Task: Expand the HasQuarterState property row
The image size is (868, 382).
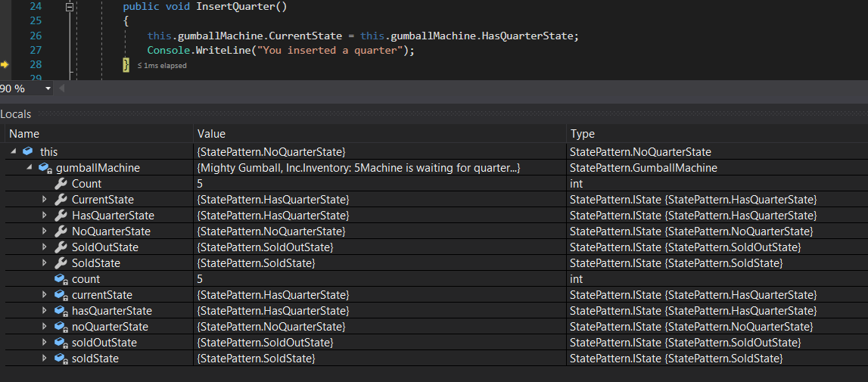Action: coord(45,216)
